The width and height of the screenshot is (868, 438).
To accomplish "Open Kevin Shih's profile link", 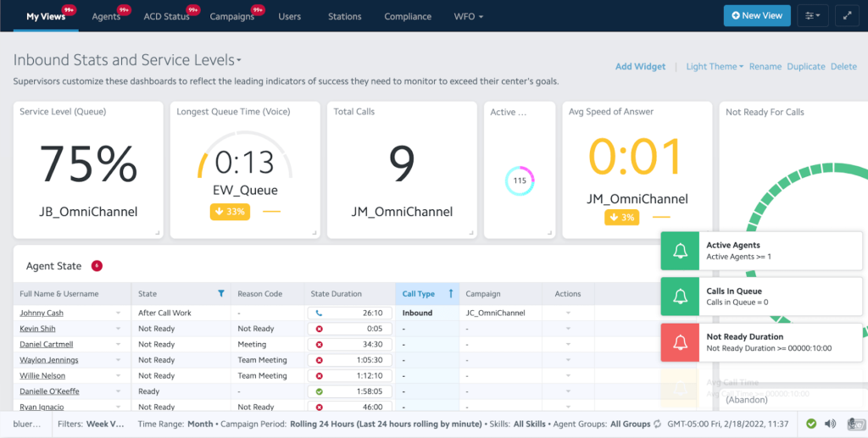I will [x=37, y=329].
